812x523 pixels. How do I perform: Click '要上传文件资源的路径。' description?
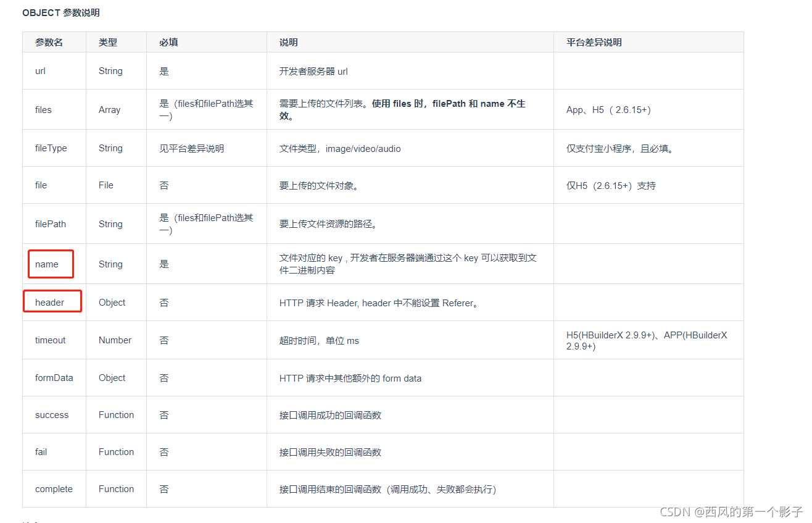328,224
